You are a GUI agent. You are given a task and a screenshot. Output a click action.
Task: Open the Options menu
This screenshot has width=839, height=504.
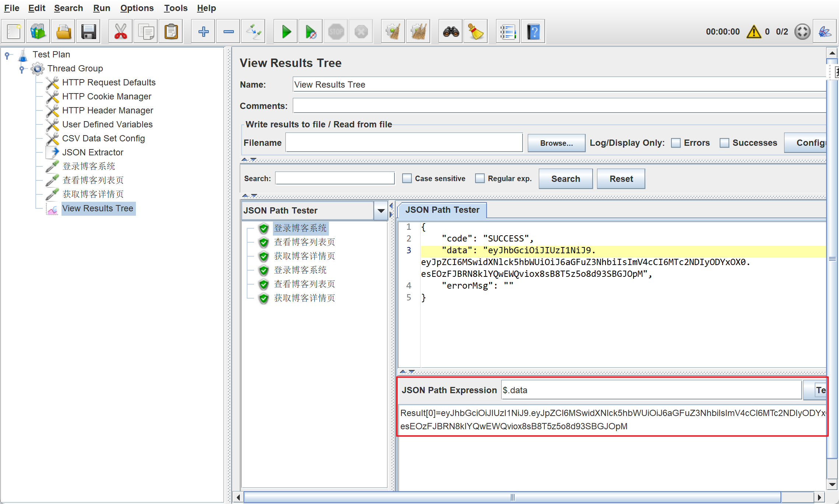pyautogui.click(x=137, y=8)
